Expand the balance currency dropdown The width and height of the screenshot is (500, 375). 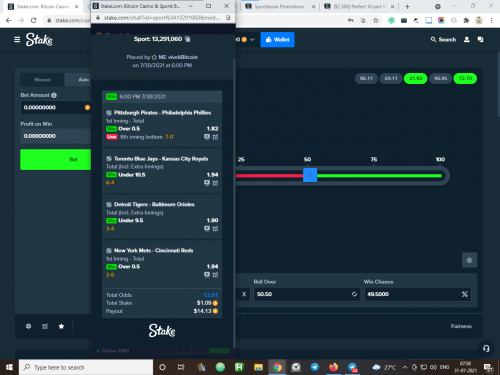click(252, 39)
